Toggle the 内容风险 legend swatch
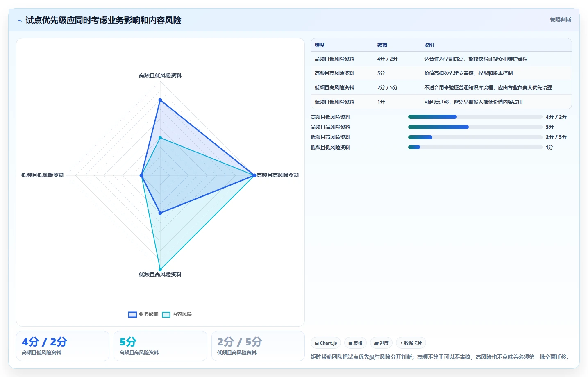 (x=166, y=315)
